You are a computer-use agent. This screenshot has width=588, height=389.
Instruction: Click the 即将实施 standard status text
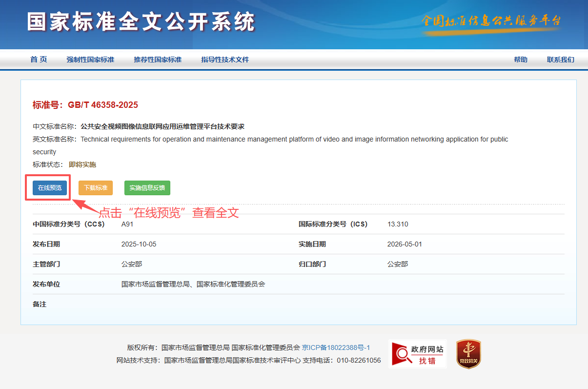82,164
